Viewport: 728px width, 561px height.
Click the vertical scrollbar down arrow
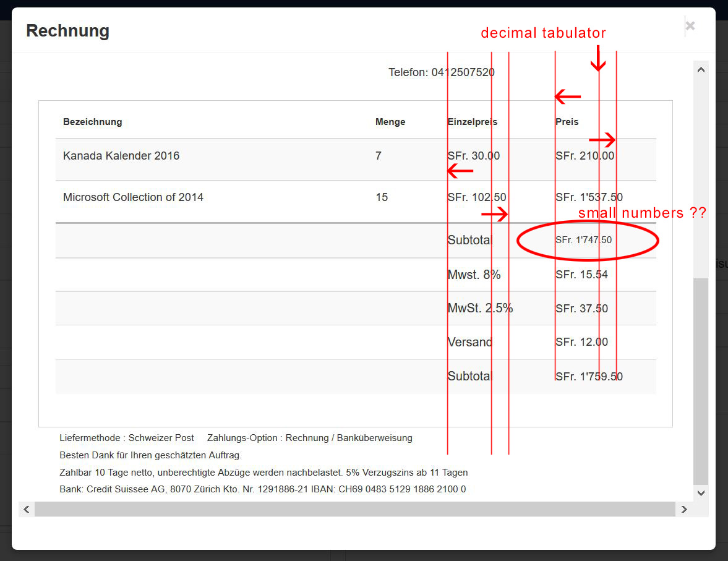tap(701, 493)
